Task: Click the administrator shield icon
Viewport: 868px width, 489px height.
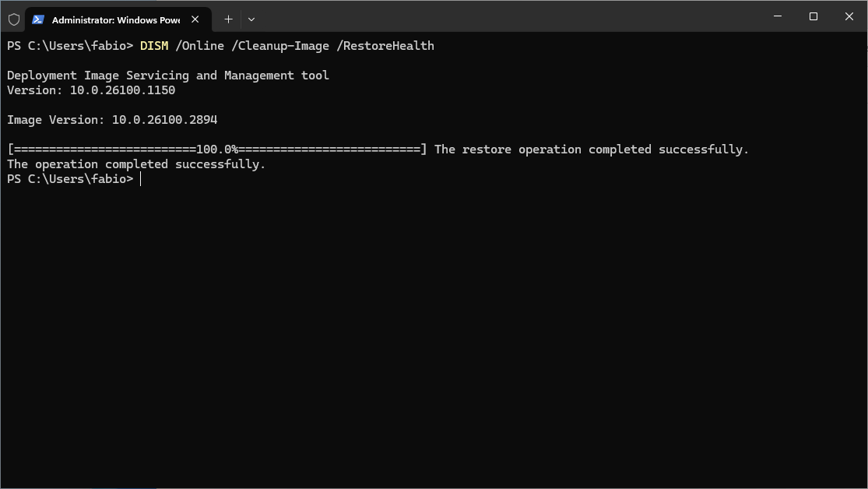Action: tap(14, 19)
